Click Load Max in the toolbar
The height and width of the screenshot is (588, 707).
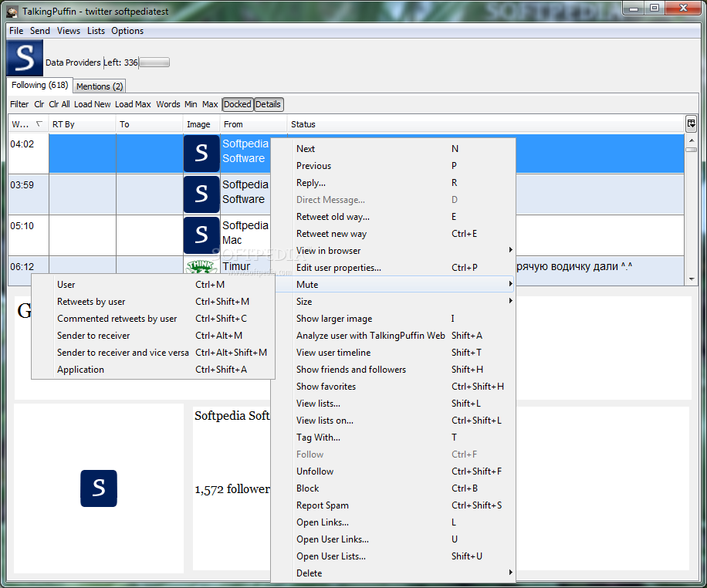pyautogui.click(x=133, y=104)
